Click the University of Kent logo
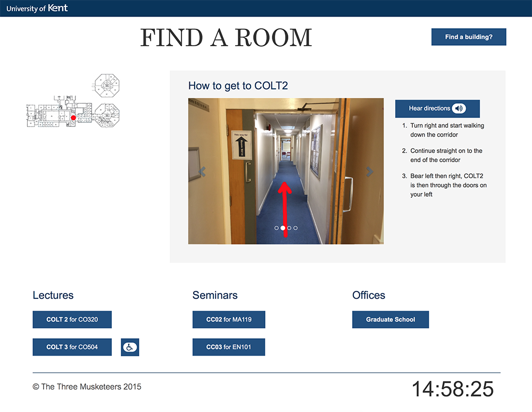This screenshot has width=532, height=412. pos(37,8)
